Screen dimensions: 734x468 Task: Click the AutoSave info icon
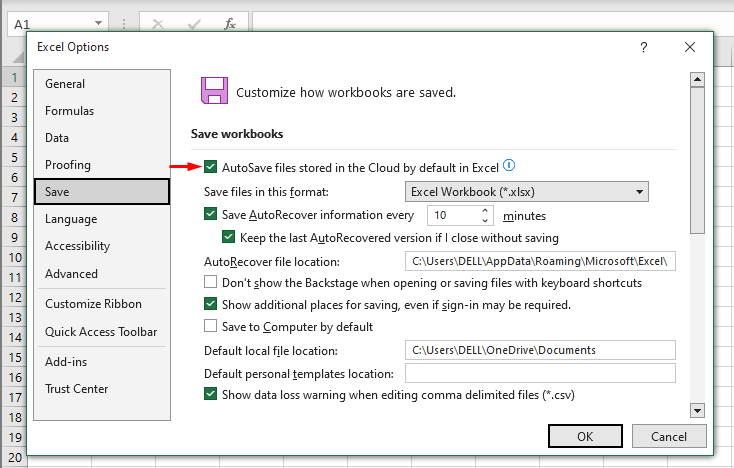(509, 165)
